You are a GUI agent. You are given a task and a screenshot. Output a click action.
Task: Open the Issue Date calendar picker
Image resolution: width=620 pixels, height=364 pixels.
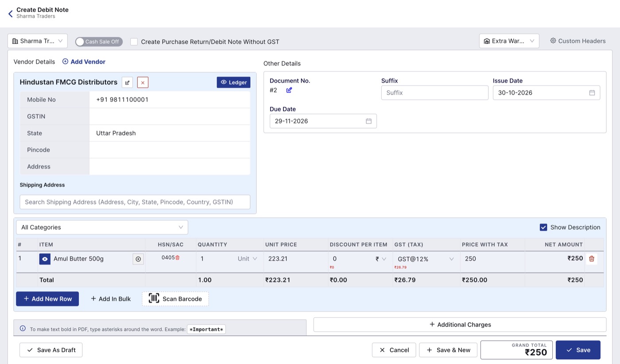[592, 93]
